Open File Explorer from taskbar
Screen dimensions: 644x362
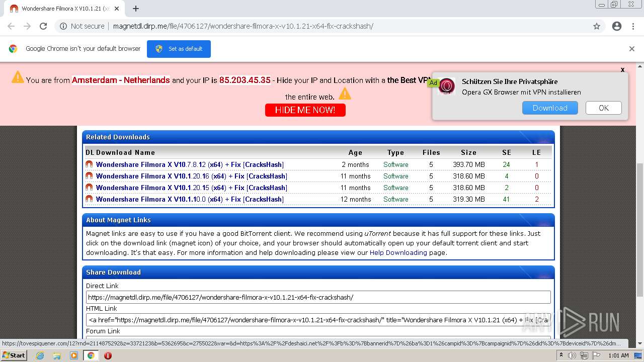click(x=57, y=355)
